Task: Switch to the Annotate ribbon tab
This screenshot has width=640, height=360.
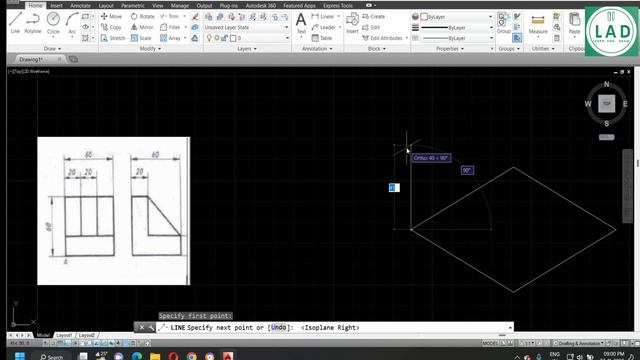Action: 80,6
